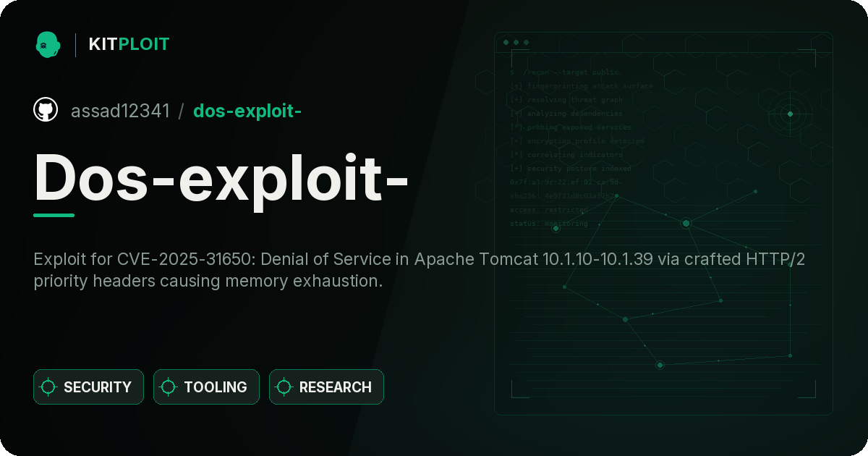
Task: Open the assad12341 user name
Action: click(120, 111)
